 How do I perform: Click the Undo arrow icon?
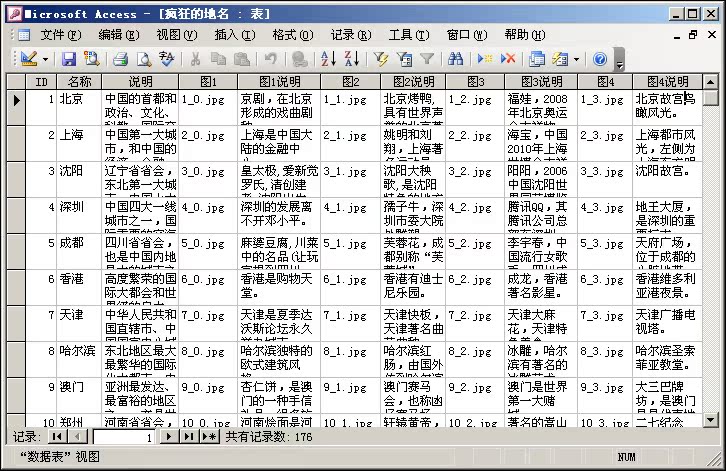pyautogui.click(x=270, y=59)
